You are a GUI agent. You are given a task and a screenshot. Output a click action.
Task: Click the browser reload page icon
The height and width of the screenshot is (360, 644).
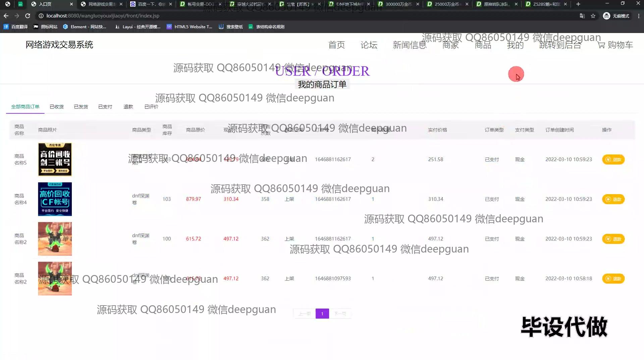click(x=28, y=16)
